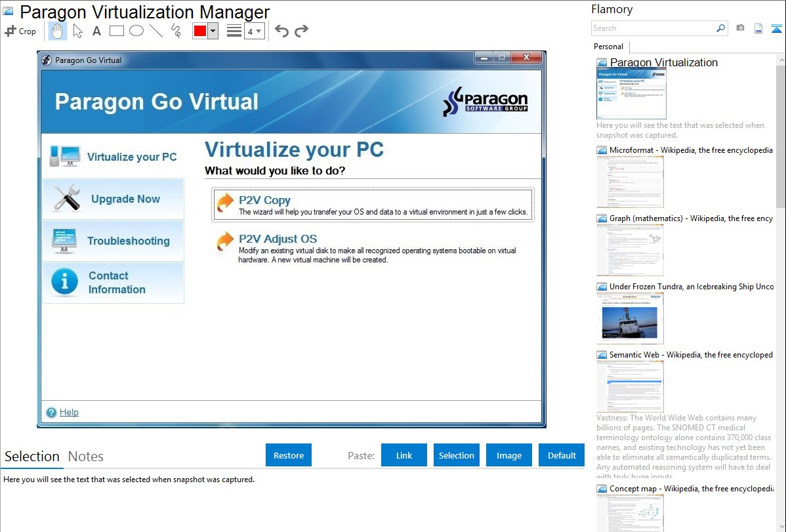Click the Restore button
Screen dimensions: 786x532
click(289, 455)
